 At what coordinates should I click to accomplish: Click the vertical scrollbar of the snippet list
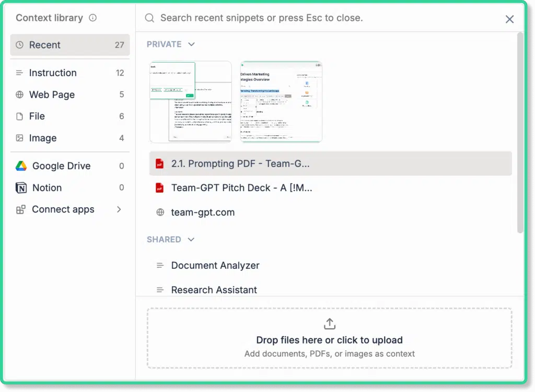pyautogui.click(x=520, y=133)
